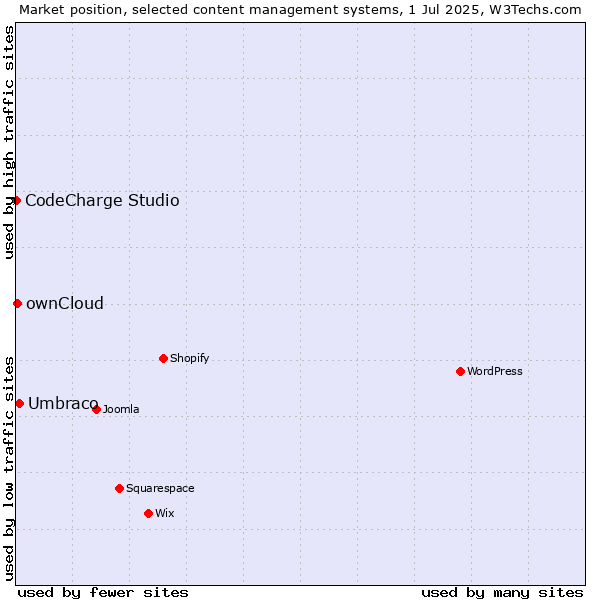The height and width of the screenshot is (600, 600).
Task: Click the Umbraco red data point
Action: (20, 403)
